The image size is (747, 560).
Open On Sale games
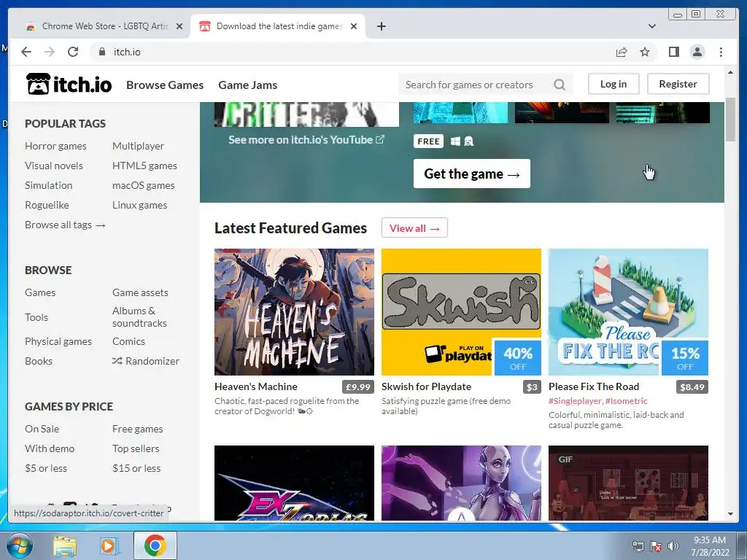point(42,429)
